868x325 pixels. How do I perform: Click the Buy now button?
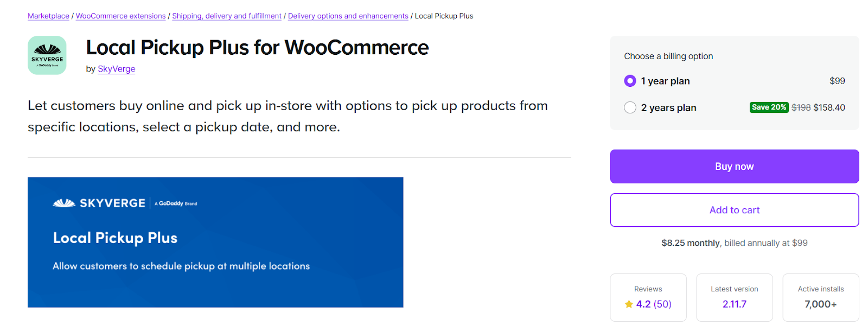click(734, 167)
